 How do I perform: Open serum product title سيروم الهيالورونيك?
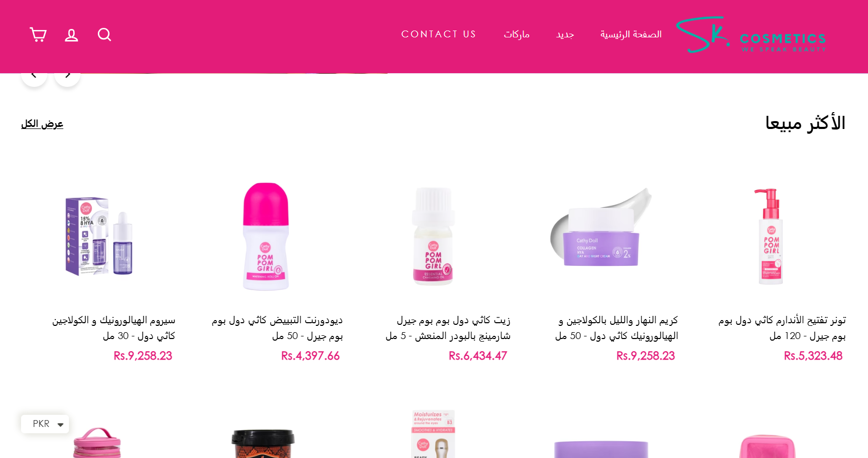[x=114, y=328]
